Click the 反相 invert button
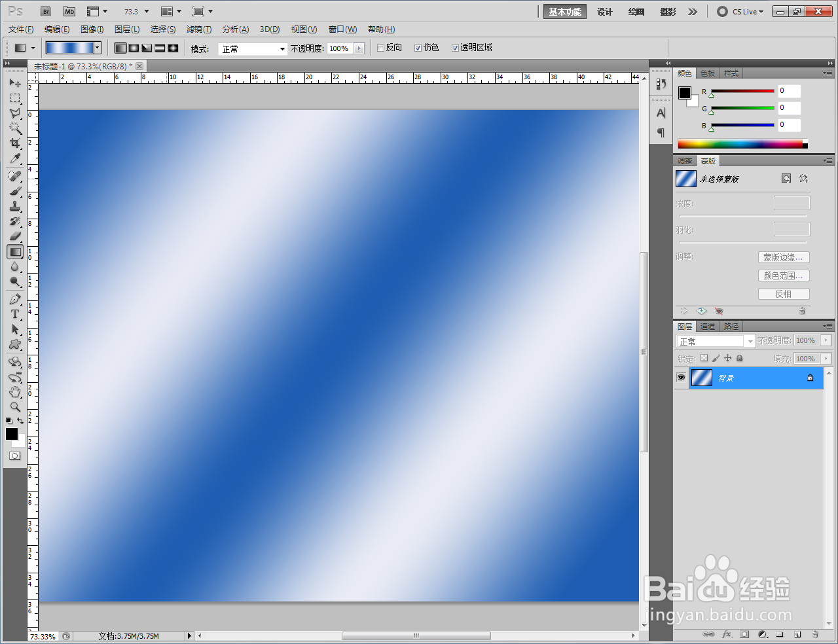The height and width of the screenshot is (644, 838). coord(784,294)
